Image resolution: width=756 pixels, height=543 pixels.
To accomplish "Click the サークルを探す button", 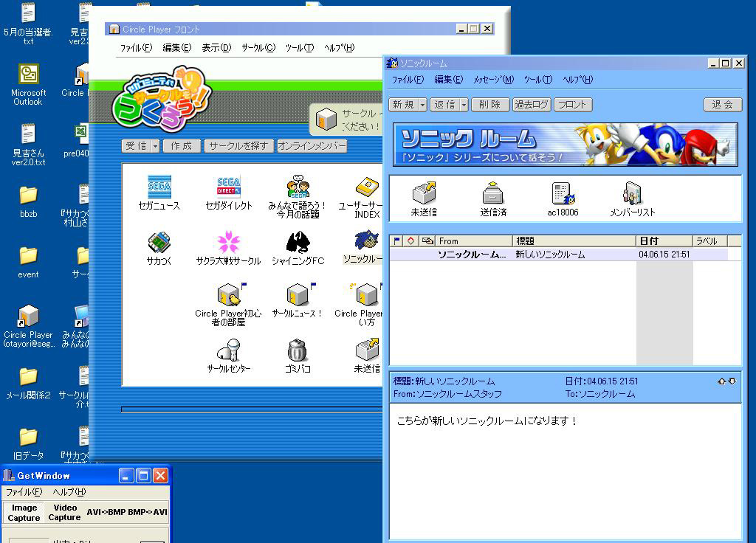I will [x=238, y=146].
